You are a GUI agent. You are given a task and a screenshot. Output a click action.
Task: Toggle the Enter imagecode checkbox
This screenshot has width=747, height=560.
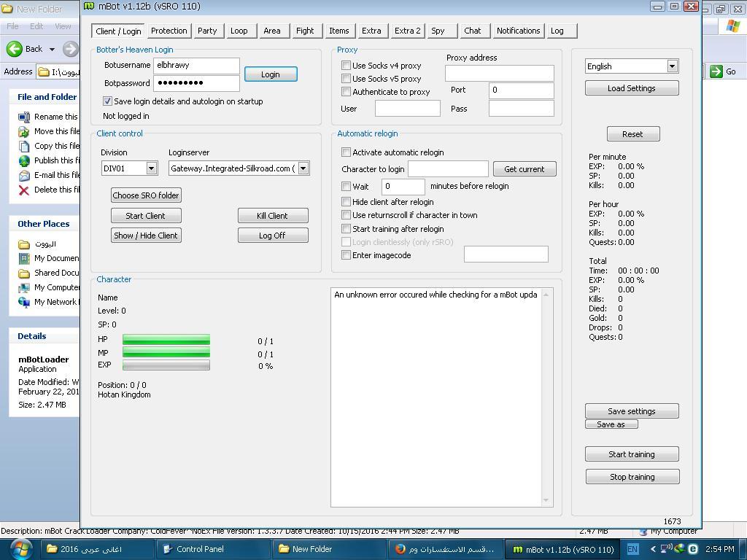coord(347,255)
